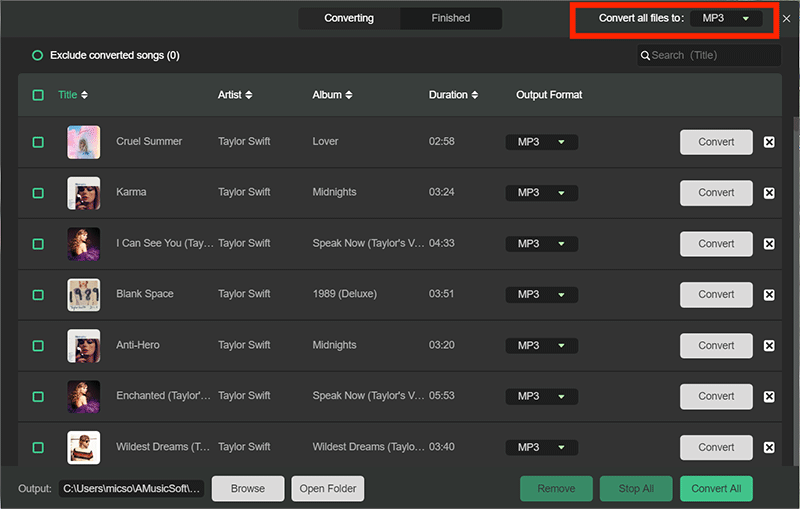Remove Blank Space row with X icon
The width and height of the screenshot is (800, 509).
769,295
